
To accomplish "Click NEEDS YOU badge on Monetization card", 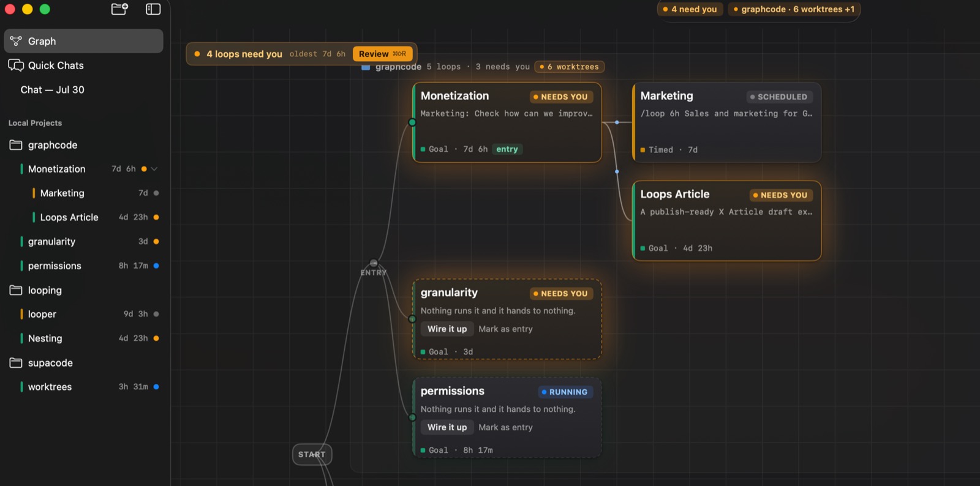I will click(560, 97).
